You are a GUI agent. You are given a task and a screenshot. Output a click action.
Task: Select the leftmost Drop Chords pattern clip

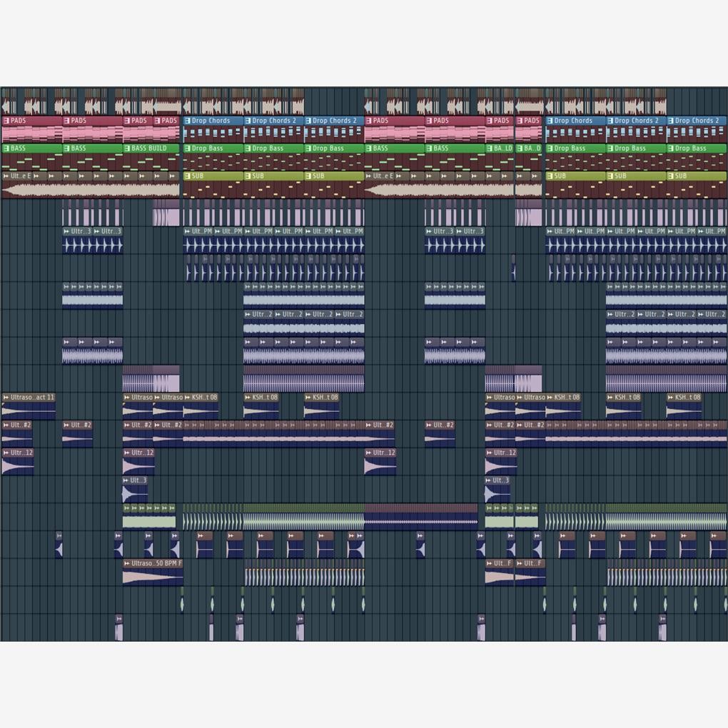(213, 129)
